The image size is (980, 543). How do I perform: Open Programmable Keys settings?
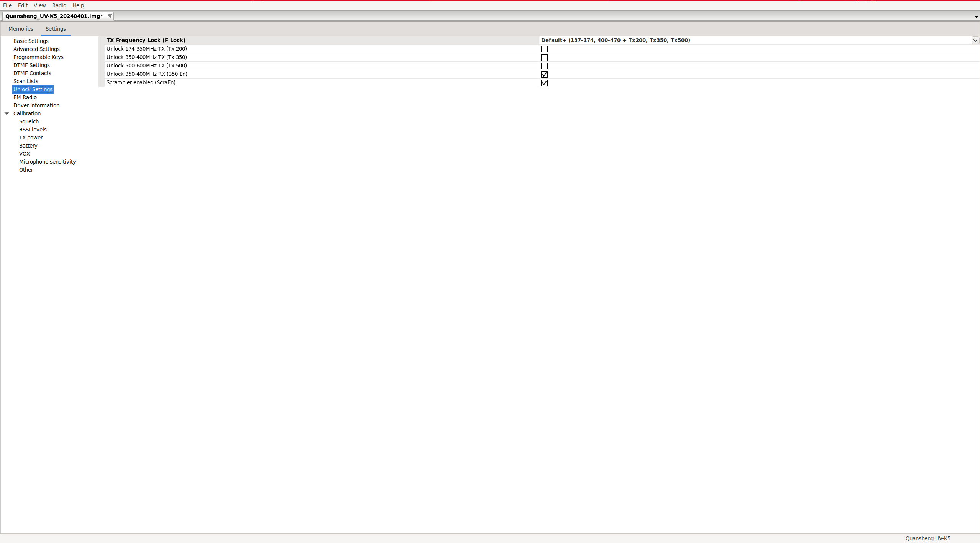[x=38, y=57]
